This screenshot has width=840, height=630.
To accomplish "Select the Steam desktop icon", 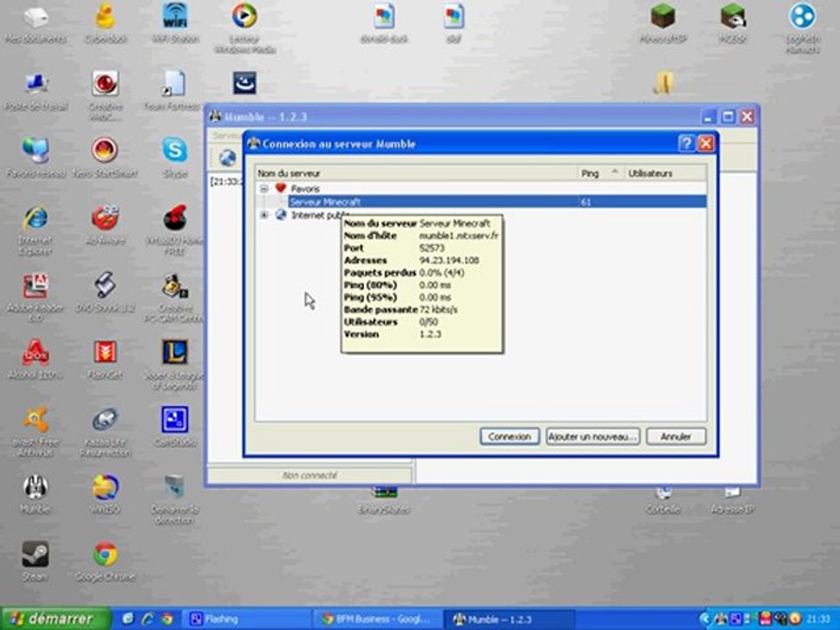I will pos(35,555).
